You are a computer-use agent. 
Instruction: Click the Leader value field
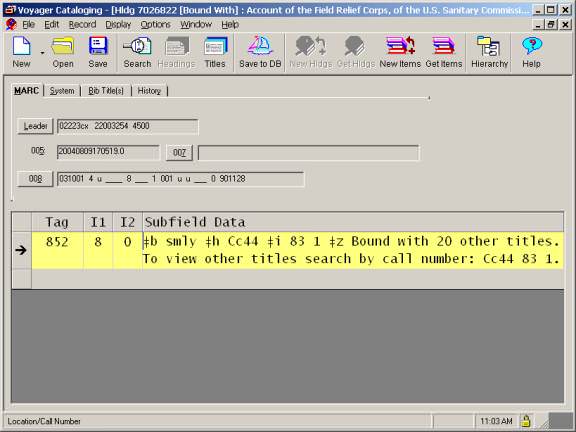(127, 126)
